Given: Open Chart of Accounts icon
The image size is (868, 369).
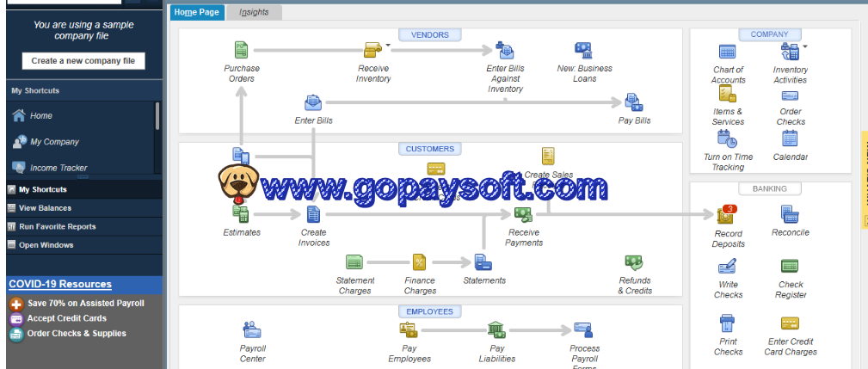Looking at the screenshot, I should coord(728,52).
